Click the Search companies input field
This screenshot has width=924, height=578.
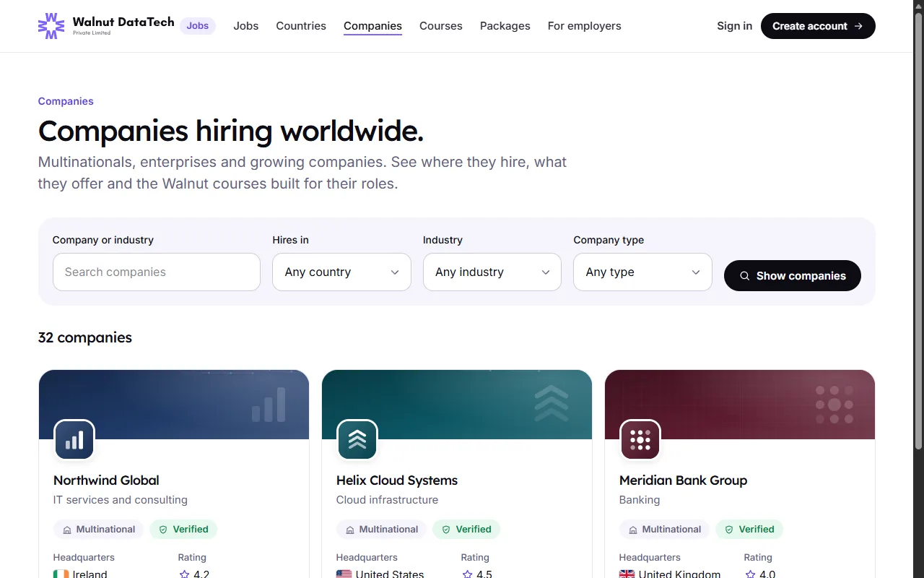[157, 272]
